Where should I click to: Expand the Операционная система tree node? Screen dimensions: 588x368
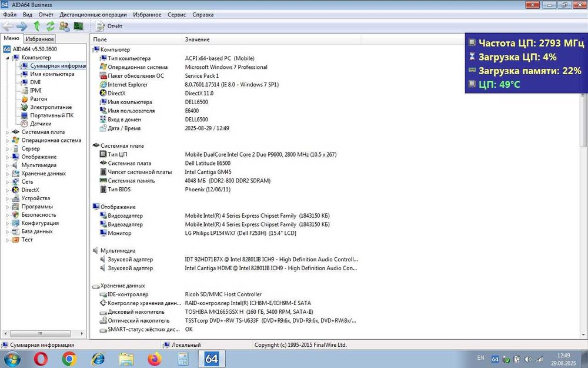8,141
